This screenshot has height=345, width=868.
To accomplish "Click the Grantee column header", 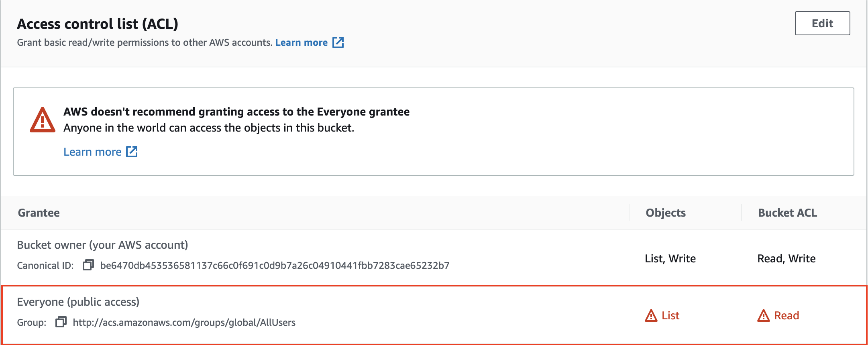I will 39,213.
